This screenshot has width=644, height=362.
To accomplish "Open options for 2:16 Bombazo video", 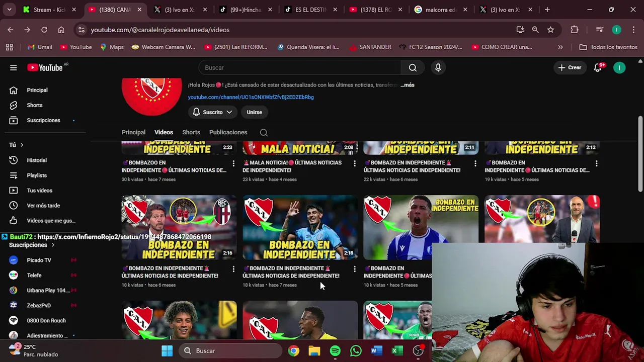I will tap(233, 269).
